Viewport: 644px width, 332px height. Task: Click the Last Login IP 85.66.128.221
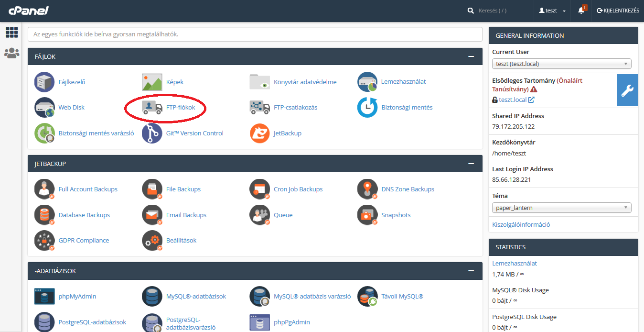coord(512,180)
